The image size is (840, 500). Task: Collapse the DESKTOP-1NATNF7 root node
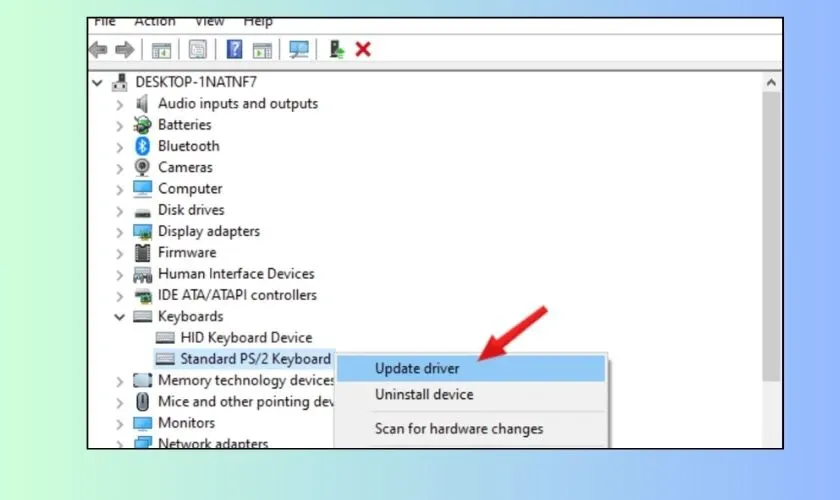(98, 82)
